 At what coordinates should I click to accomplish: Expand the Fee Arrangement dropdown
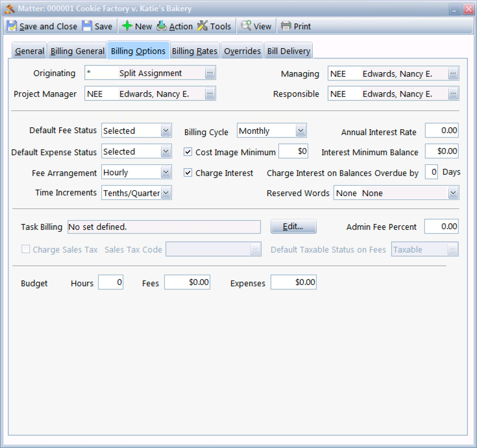coord(165,173)
